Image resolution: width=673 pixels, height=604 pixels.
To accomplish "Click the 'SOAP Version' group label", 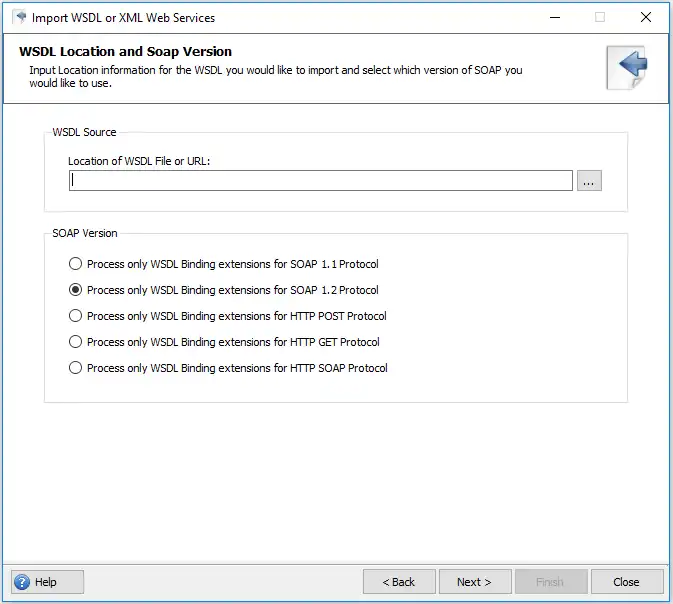I will pos(85,233).
